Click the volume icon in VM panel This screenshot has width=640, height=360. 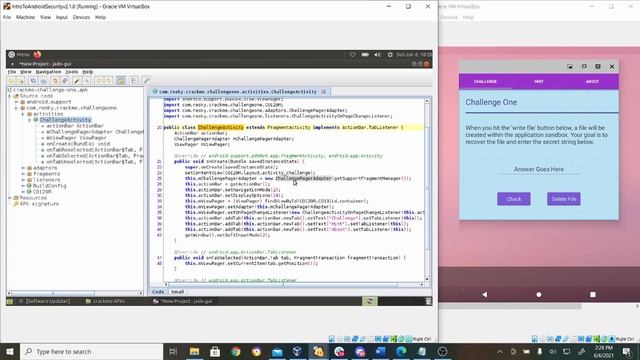point(378,55)
